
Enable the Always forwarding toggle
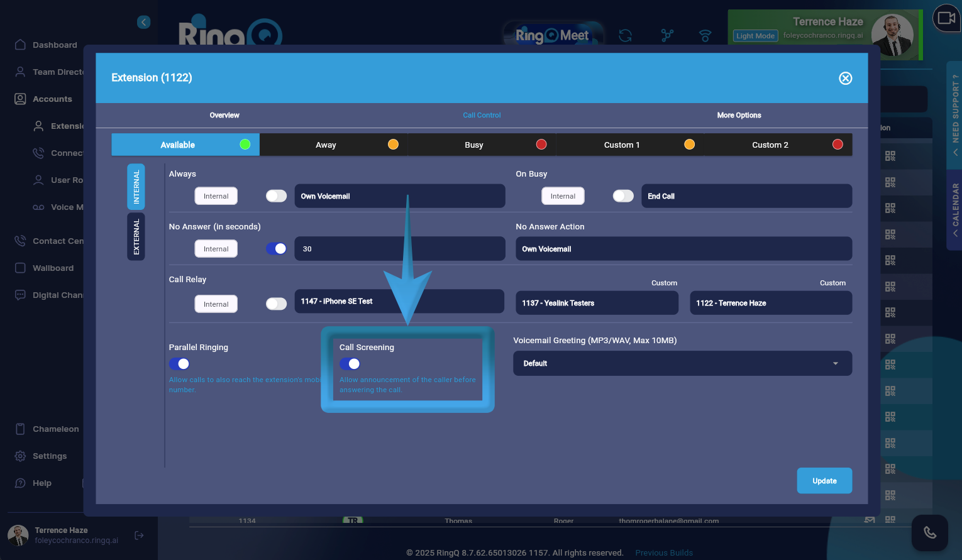click(x=276, y=195)
